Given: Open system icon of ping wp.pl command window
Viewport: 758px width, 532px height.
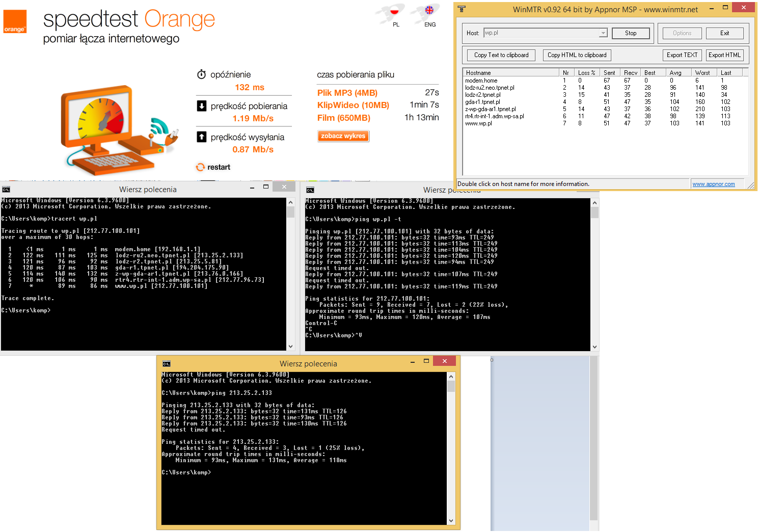Looking at the screenshot, I should [x=310, y=190].
